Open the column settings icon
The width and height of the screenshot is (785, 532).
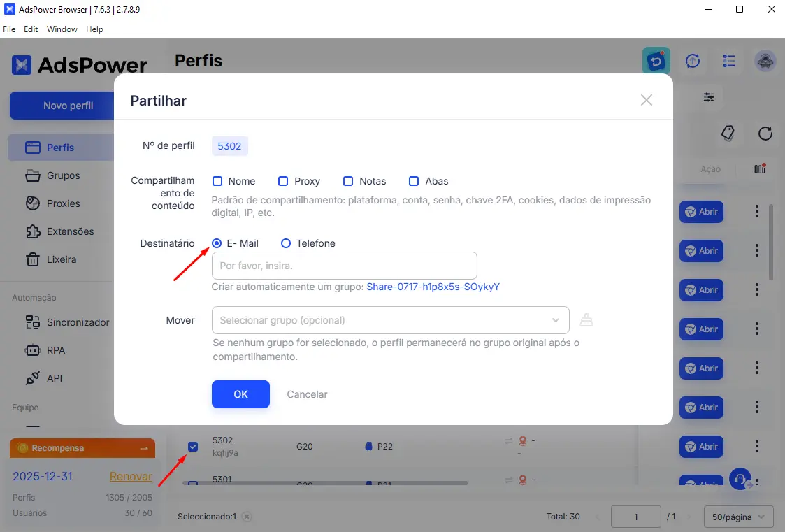point(760,168)
